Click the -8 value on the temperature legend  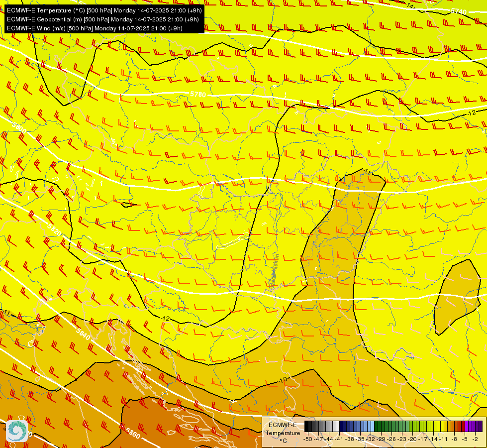454,439
